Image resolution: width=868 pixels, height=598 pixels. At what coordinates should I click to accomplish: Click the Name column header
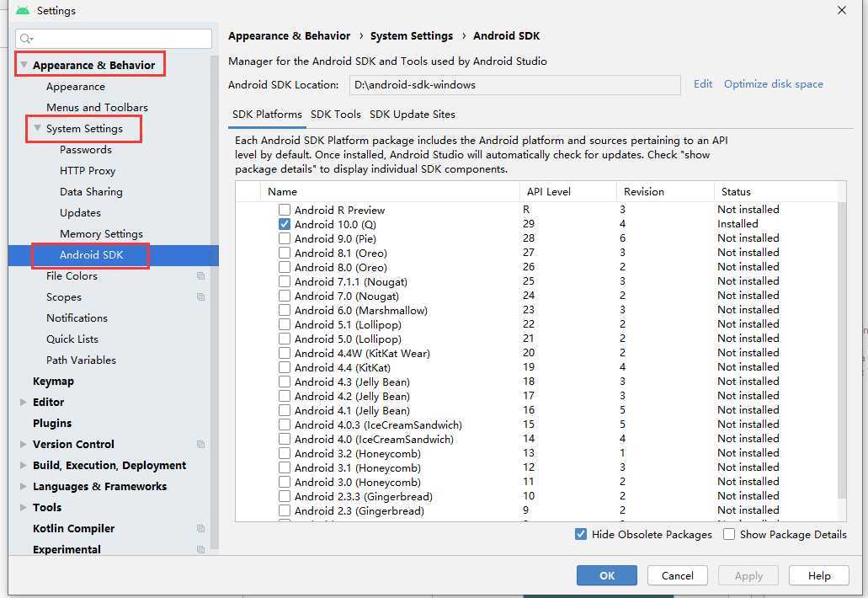tap(391, 191)
